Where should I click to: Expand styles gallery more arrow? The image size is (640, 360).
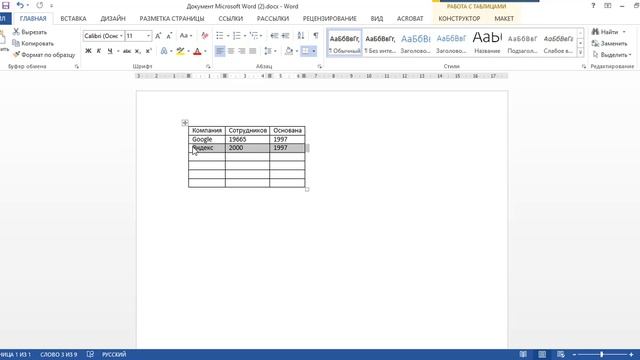(x=580, y=52)
